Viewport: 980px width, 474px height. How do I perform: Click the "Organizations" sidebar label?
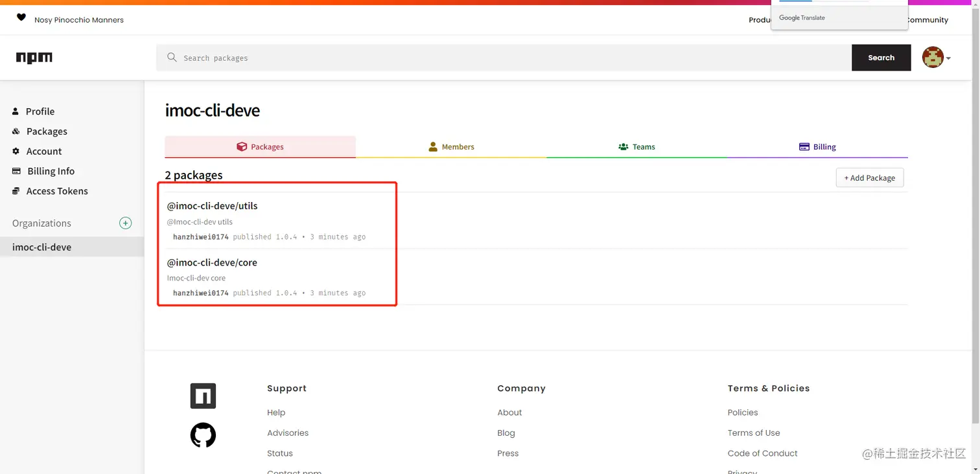click(41, 223)
